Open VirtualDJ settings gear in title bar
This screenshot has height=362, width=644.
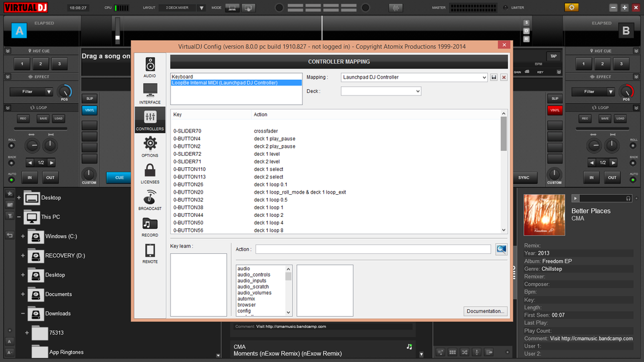[x=571, y=8]
